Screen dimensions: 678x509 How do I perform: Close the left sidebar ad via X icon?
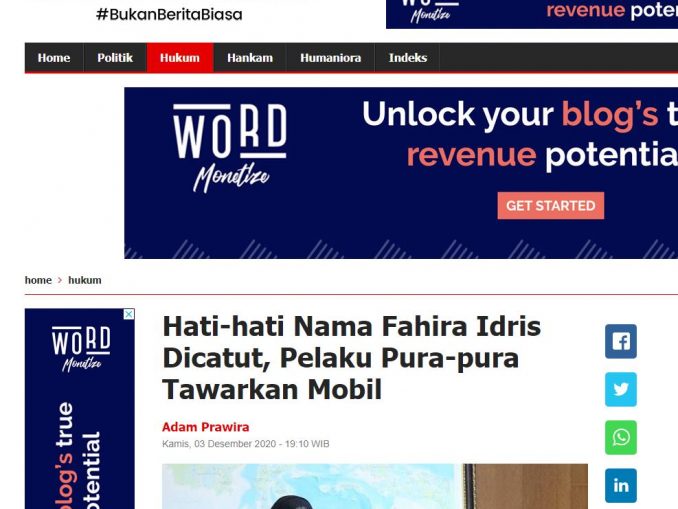129,314
